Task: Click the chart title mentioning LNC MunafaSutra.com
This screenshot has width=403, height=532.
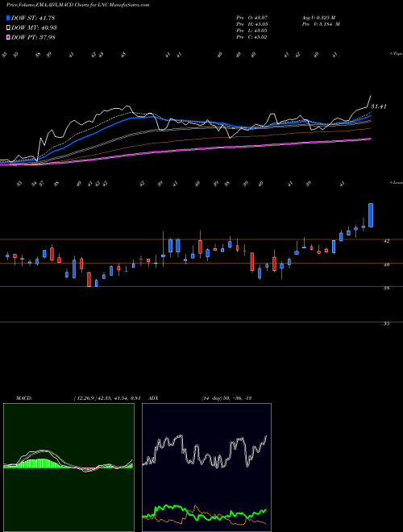Action: (77, 6)
